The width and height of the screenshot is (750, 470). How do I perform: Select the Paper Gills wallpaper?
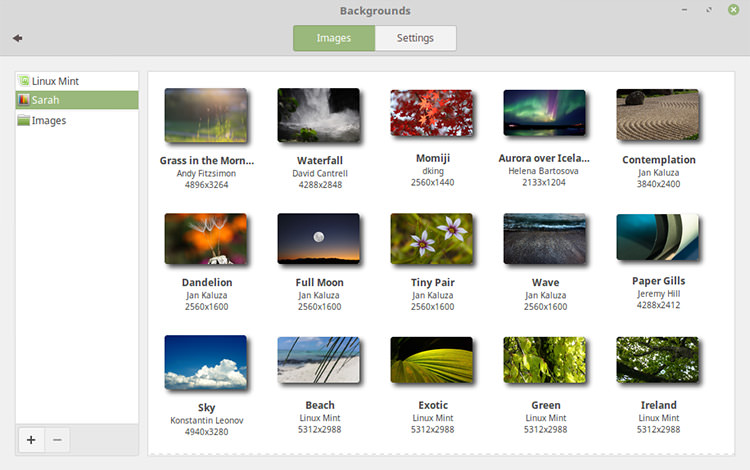click(657, 237)
